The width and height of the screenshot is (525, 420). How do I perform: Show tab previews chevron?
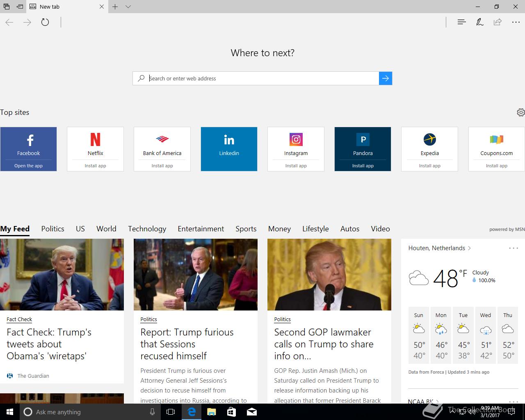tap(128, 7)
